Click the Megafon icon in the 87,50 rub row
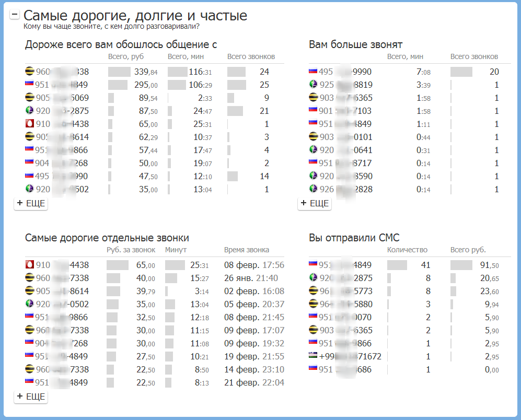Viewport: 521px width, 420px height. [x=30, y=110]
